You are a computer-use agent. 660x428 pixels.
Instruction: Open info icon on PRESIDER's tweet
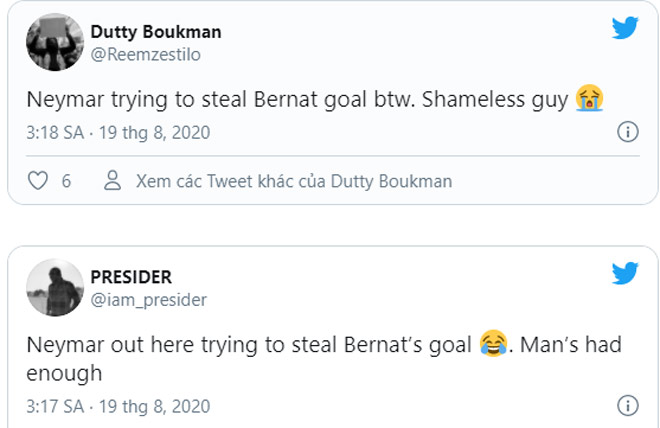627,406
